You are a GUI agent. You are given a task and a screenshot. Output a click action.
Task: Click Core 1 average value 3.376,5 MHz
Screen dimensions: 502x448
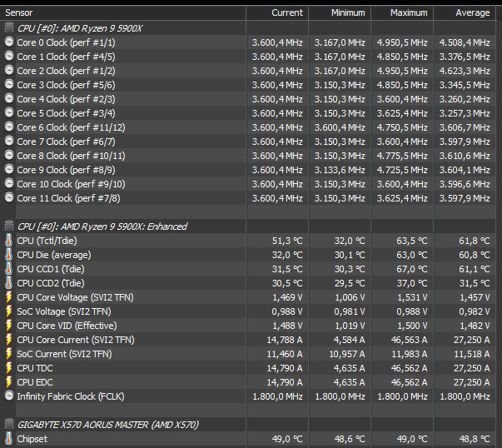465,57
